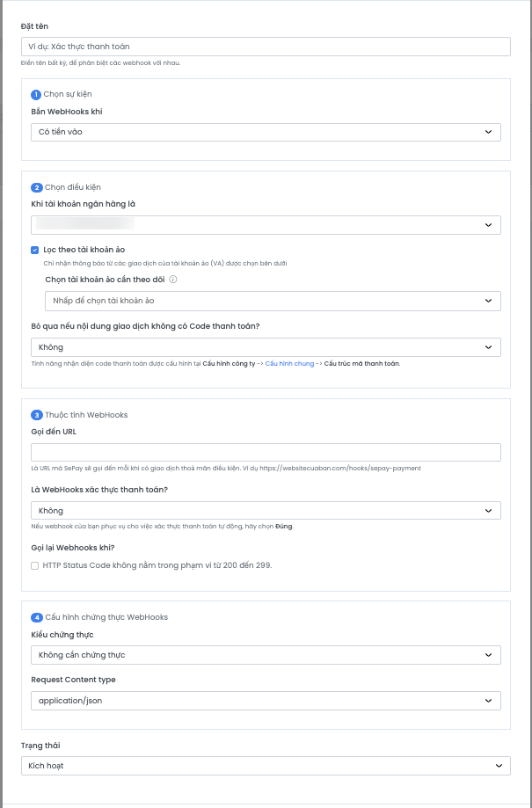Open the dropdown for skipping transactions without payment code

[x=266, y=347]
